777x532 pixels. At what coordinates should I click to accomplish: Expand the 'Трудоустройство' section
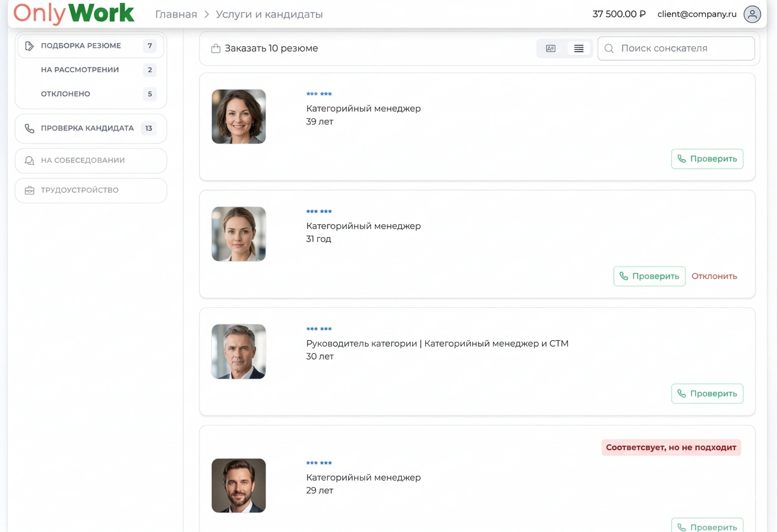point(79,190)
